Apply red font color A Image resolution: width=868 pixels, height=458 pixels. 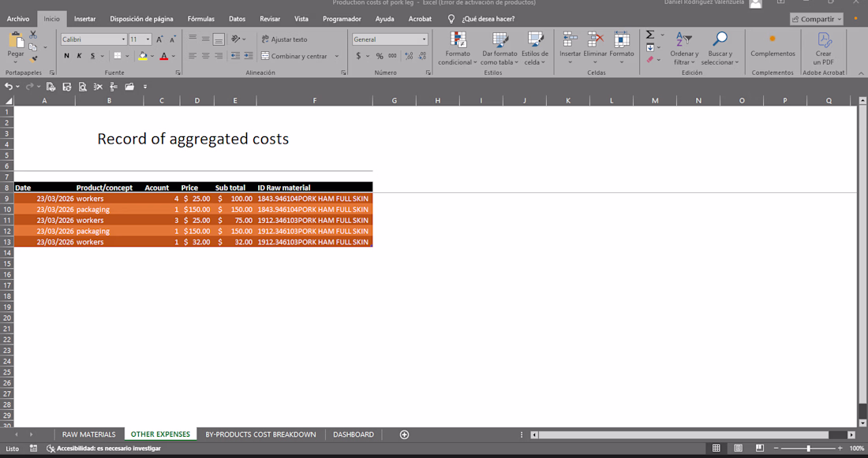[x=164, y=56]
